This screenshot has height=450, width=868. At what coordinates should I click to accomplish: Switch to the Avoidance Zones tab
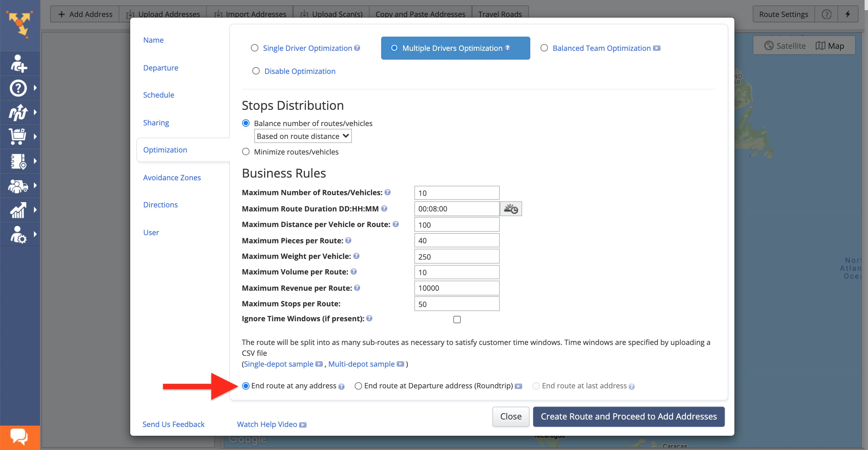172,178
